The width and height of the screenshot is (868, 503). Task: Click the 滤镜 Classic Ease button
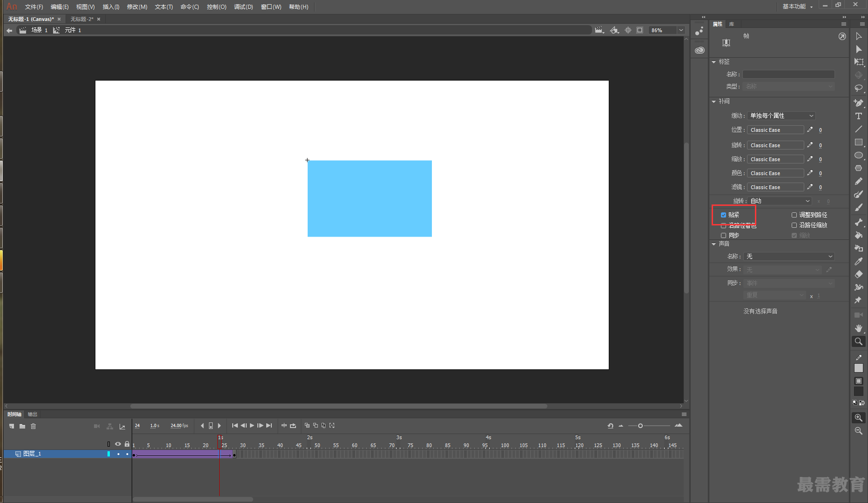point(775,187)
